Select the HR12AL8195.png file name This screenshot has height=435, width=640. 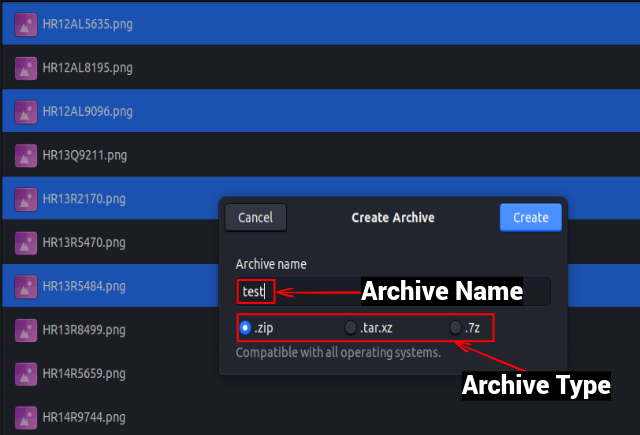pos(87,68)
